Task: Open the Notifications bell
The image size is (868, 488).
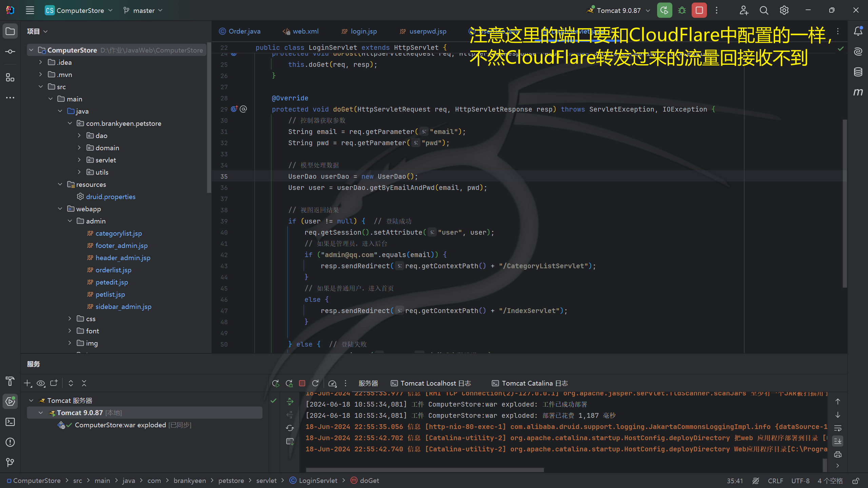Action: 858,31
